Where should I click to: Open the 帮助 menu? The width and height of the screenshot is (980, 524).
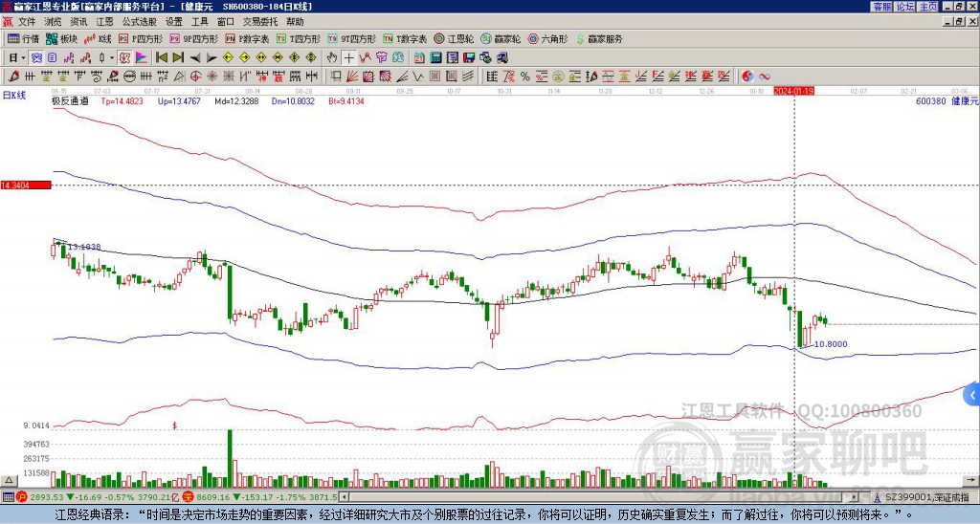(295, 22)
